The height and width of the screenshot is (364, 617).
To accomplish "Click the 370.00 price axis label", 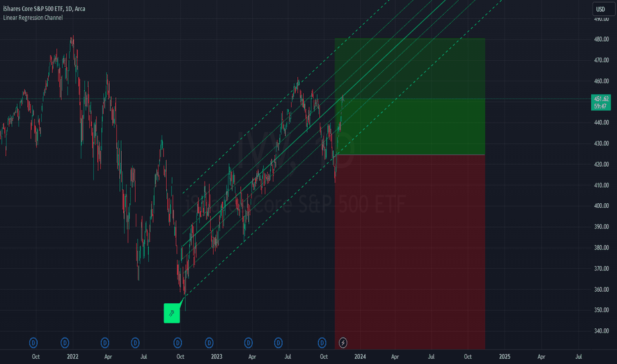I will [x=601, y=269].
